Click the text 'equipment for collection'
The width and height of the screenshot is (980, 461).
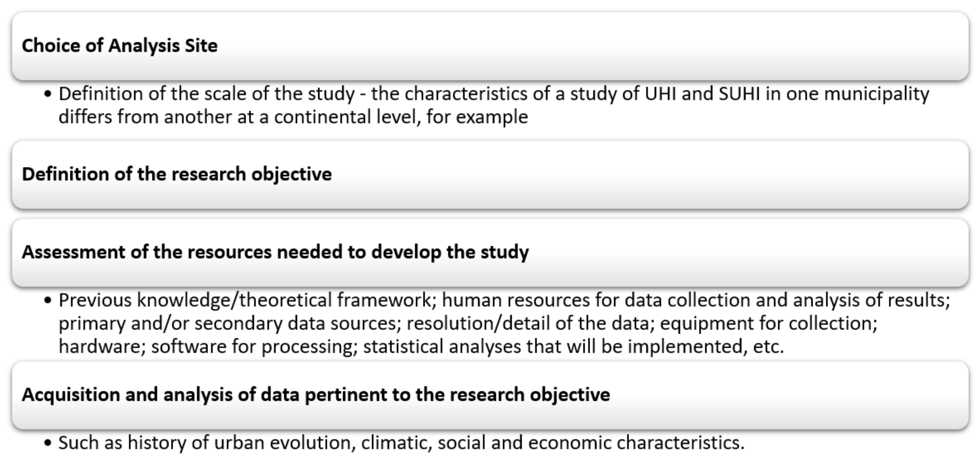click(769, 324)
